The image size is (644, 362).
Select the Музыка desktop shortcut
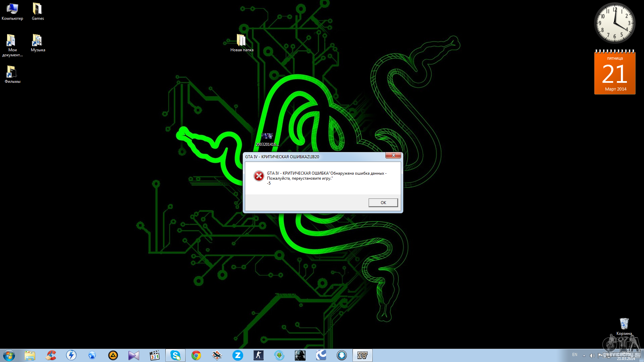tap(38, 43)
